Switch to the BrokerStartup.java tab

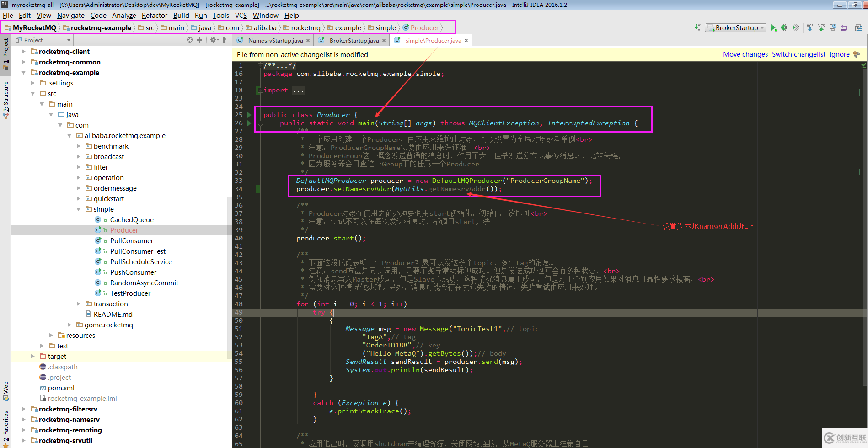(354, 41)
